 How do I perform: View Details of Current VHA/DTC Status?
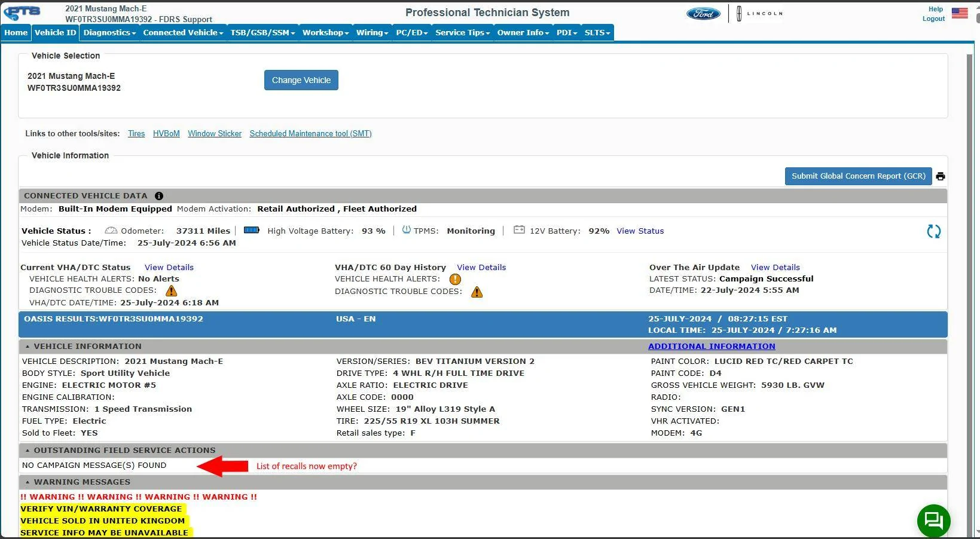(x=169, y=268)
